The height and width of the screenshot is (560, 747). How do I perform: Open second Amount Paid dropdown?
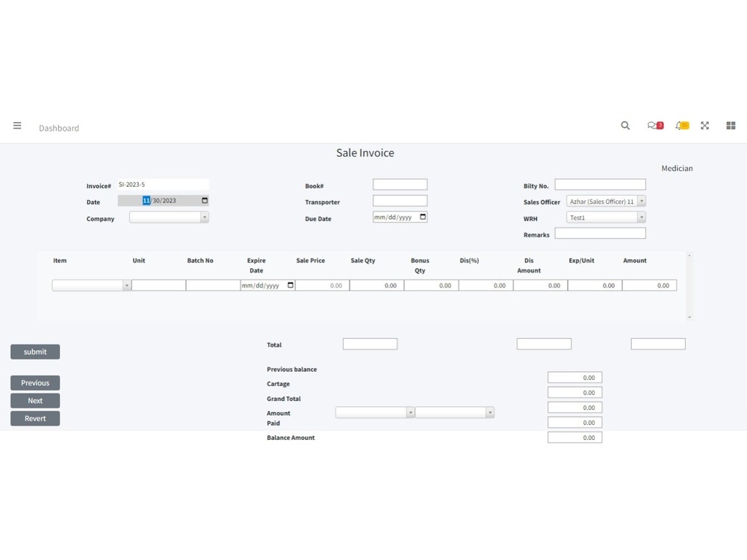pyautogui.click(x=455, y=412)
